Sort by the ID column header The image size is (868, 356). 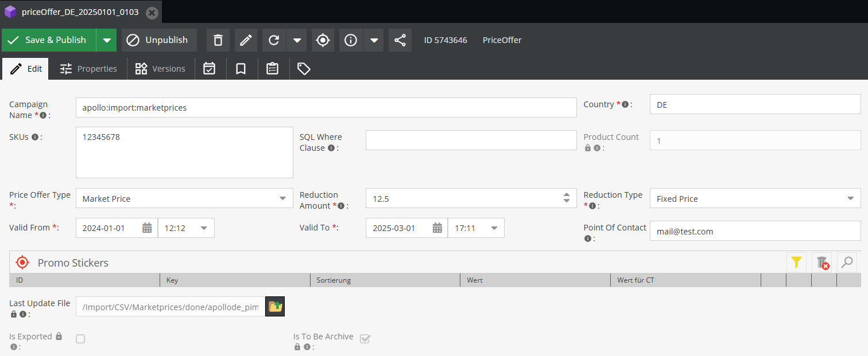coord(84,280)
